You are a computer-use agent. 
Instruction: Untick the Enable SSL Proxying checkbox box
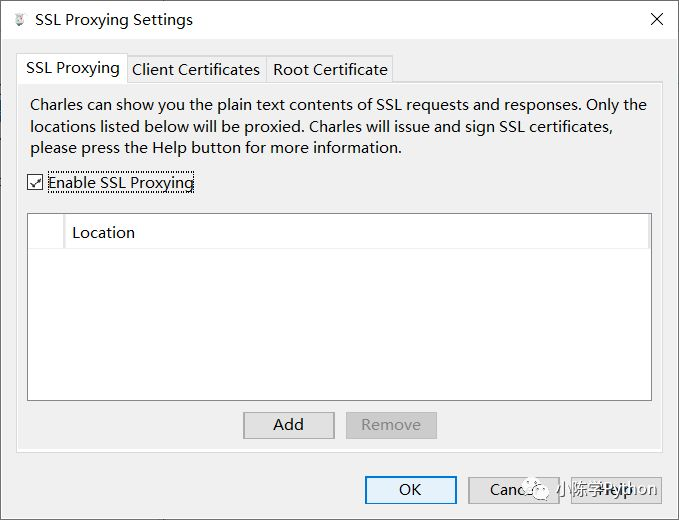coord(35,182)
